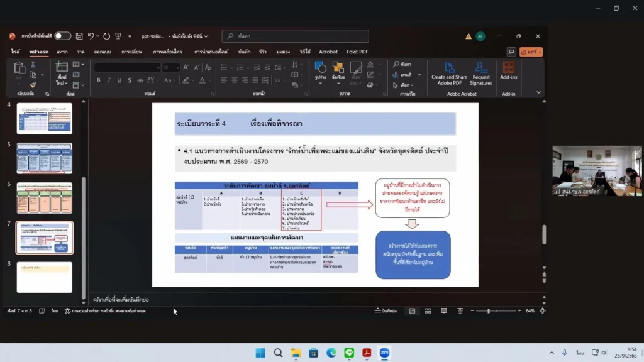
Task: Toggle the AutoSave switch
Action: (62, 36)
